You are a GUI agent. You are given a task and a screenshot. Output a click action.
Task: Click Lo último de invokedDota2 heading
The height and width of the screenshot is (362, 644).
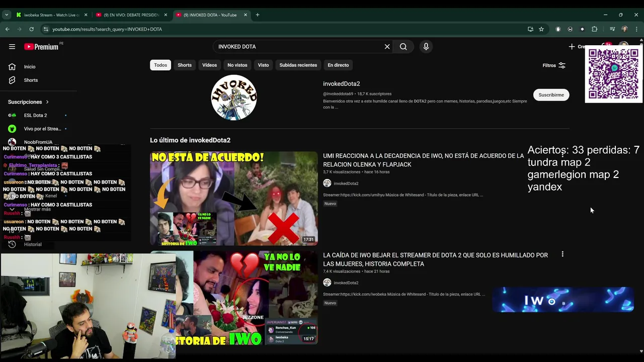[x=190, y=140]
